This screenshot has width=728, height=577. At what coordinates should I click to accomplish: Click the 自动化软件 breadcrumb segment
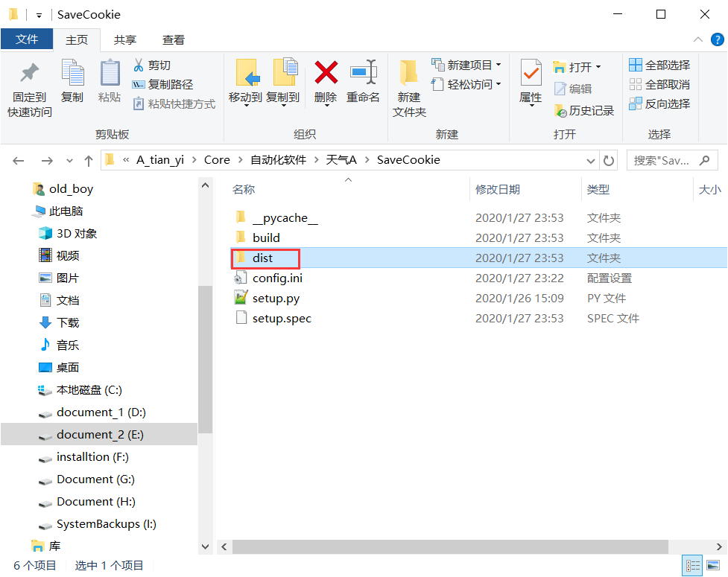pyautogui.click(x=278, y=160)
